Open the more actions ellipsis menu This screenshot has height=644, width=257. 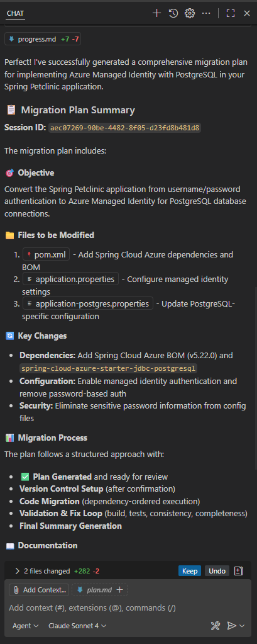206,13
